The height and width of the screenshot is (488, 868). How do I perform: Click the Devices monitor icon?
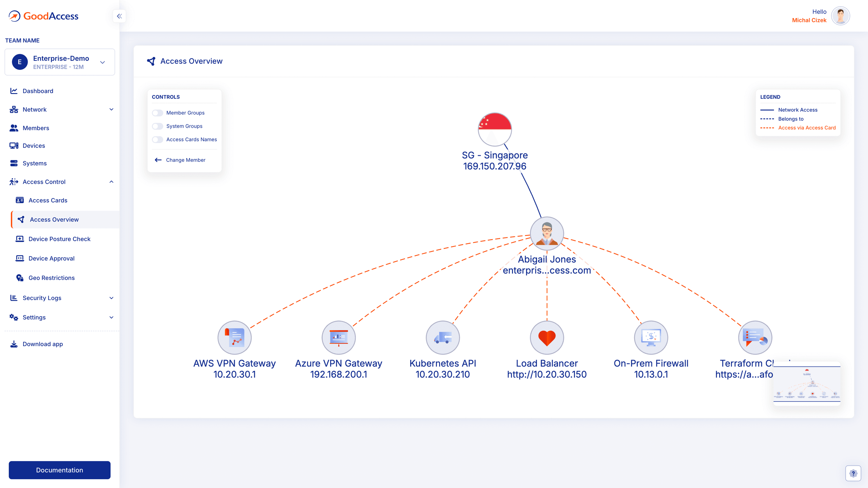[14, 145]
